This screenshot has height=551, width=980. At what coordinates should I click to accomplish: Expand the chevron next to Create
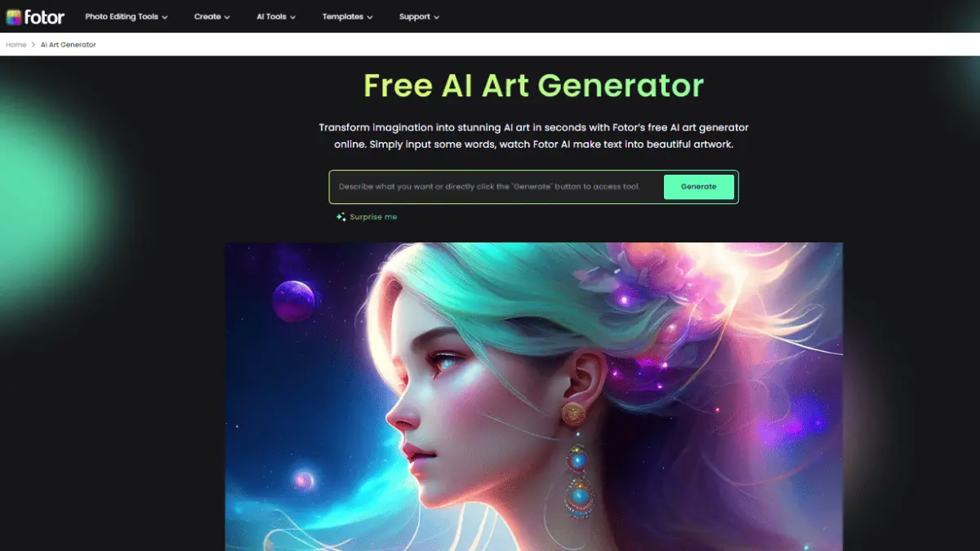tap(227, 17)
